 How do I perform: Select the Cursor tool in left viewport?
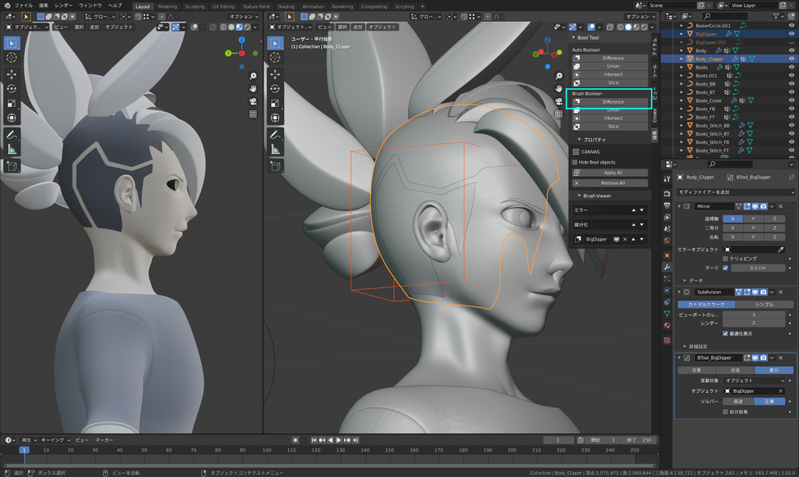click(x=12, y=58)
